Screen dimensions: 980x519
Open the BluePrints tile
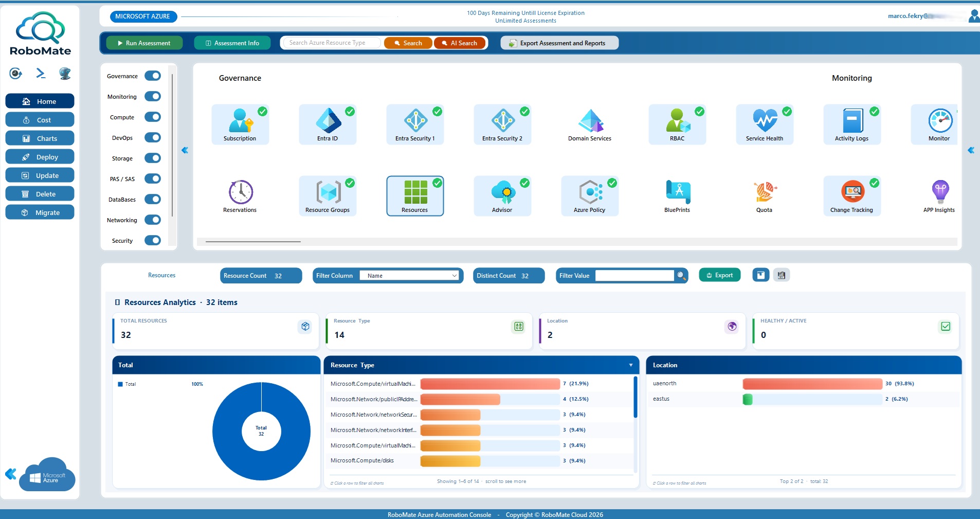point(677,196)
